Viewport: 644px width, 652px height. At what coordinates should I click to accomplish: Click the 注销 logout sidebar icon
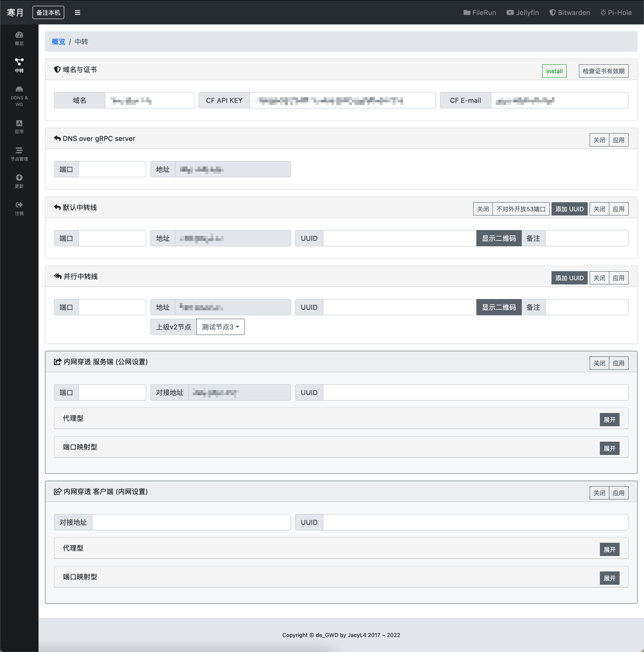tap(19, 208)
